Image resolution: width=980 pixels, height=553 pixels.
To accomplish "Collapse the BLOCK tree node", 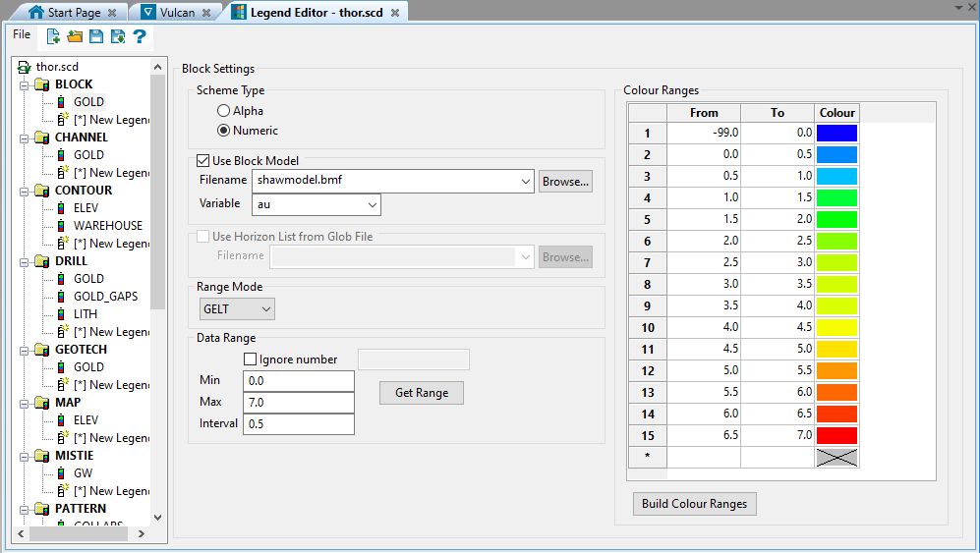I will tap(21, 84).
